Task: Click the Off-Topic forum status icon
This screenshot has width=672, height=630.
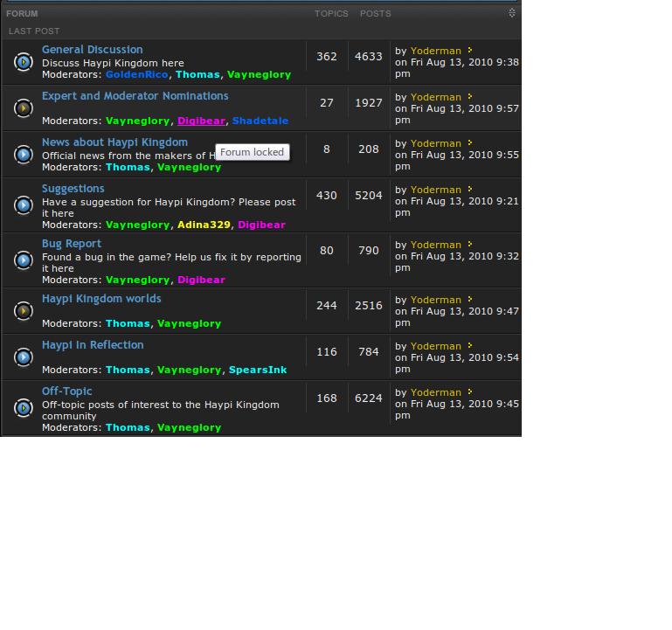Action: 24,408
